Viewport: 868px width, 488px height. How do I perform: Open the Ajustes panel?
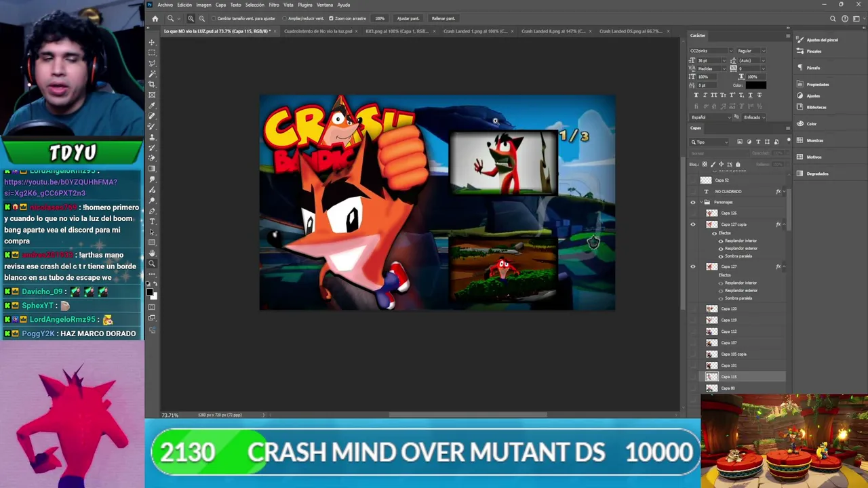click(x=809, y=96)
